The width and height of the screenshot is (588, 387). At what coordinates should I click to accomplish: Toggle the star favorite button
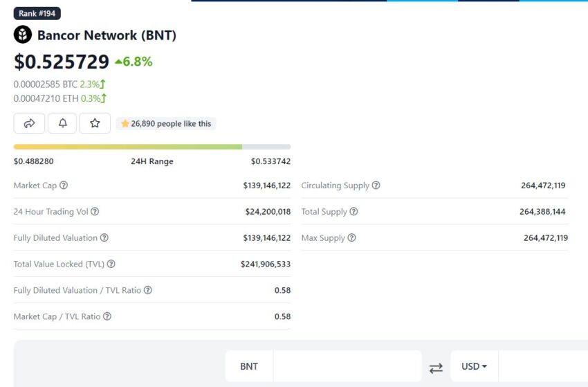(x=95, y=123)
